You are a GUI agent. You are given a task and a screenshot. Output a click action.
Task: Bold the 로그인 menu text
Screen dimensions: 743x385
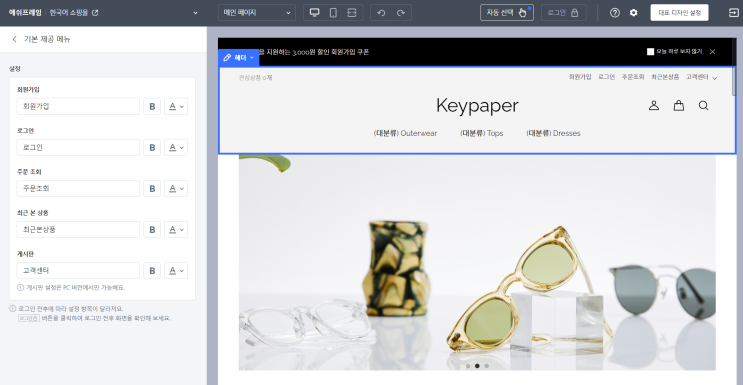pos(152,147)
